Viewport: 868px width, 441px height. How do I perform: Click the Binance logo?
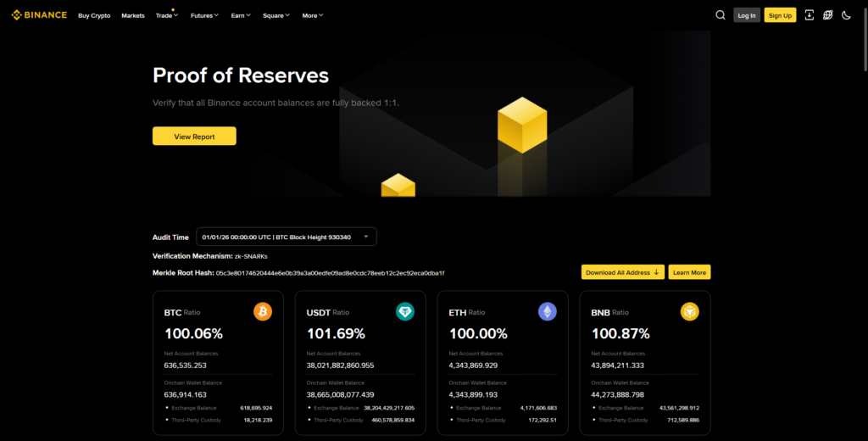coord(39,15)
